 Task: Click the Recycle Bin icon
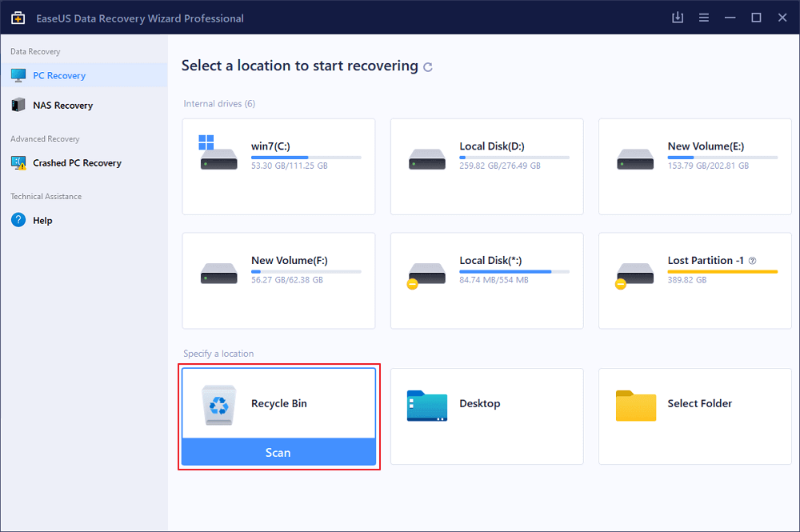218,405
